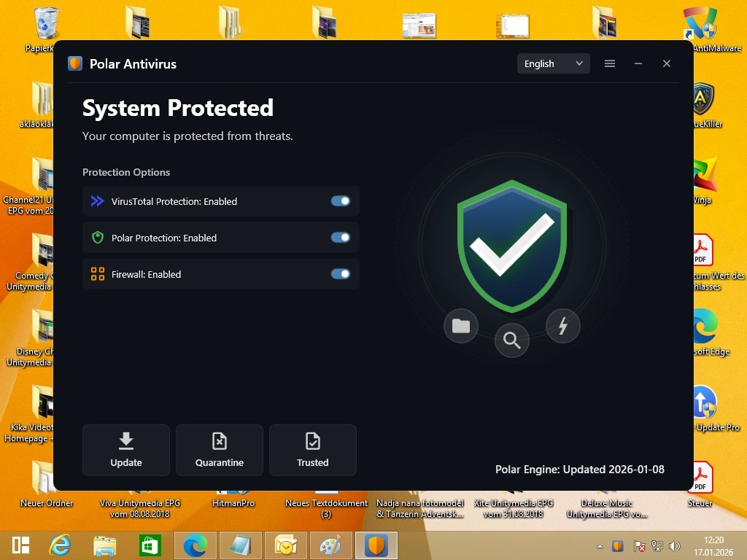The image size is (747, 560).
Task: Click Polar Antivirus tray shield icon
Action: tap(618, 545)
